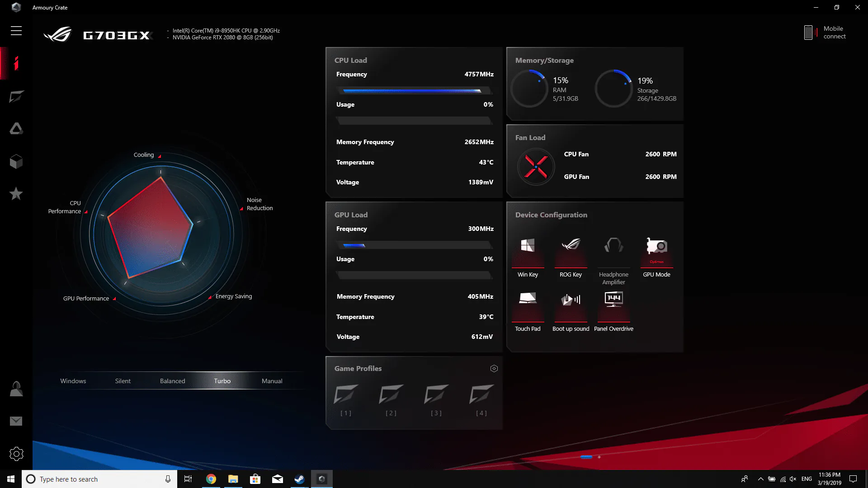Open the settings gear sidebar icon

point(16,454)
